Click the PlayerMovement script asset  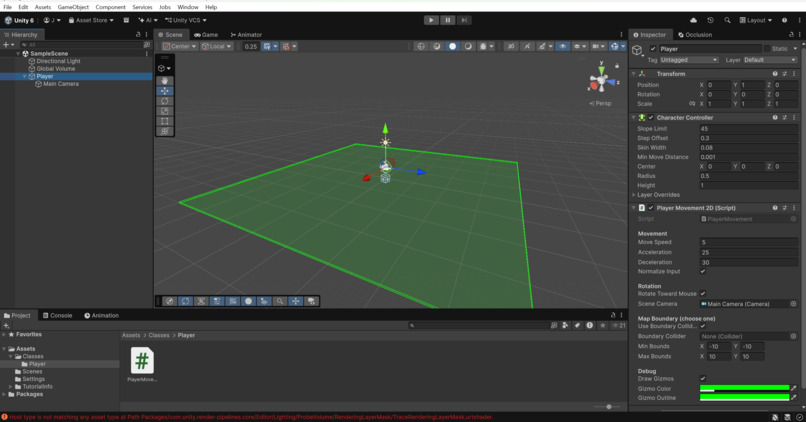(x=142, y=364)
